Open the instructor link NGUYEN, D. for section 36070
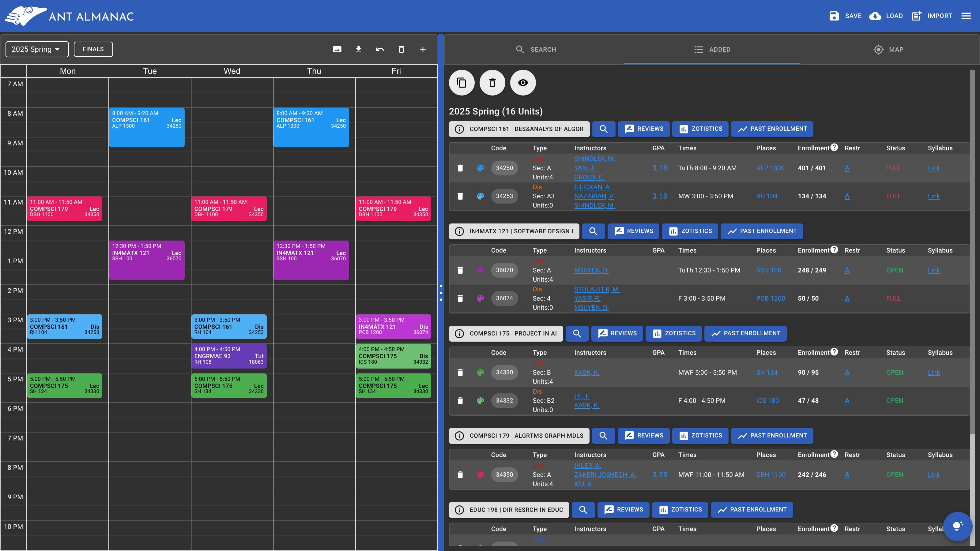The height and width of the screenshot is (551, 980). click(591, 270)
